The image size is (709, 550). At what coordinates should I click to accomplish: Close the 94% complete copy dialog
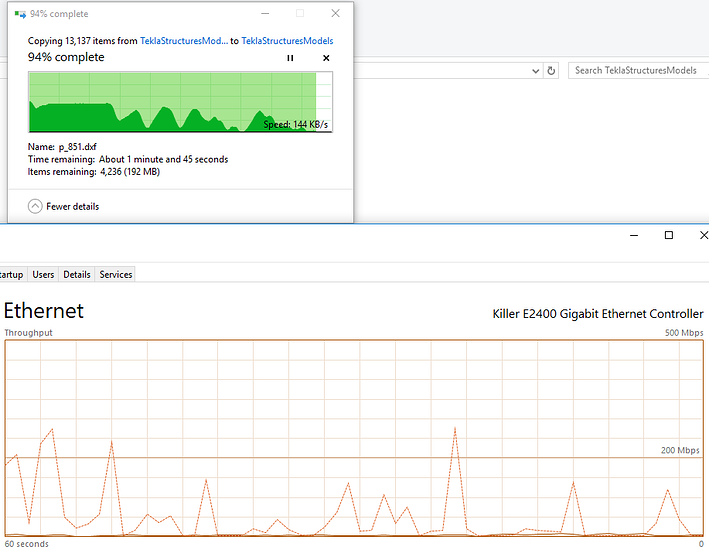336,14
